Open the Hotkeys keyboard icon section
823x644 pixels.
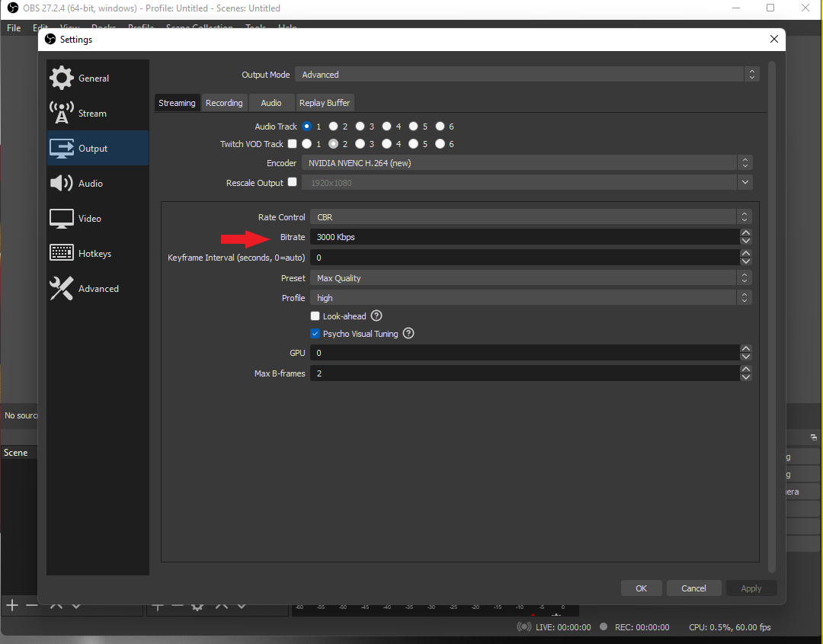point(62,253)
